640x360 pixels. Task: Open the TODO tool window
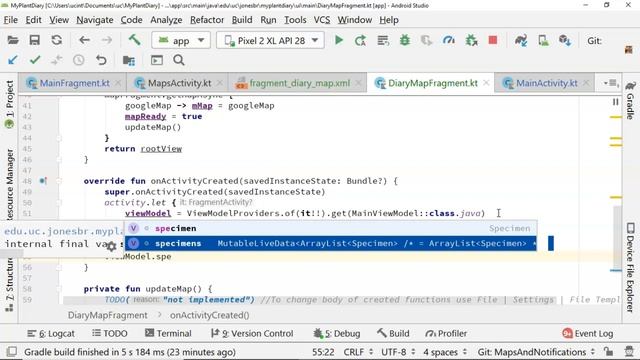(109, 333)
